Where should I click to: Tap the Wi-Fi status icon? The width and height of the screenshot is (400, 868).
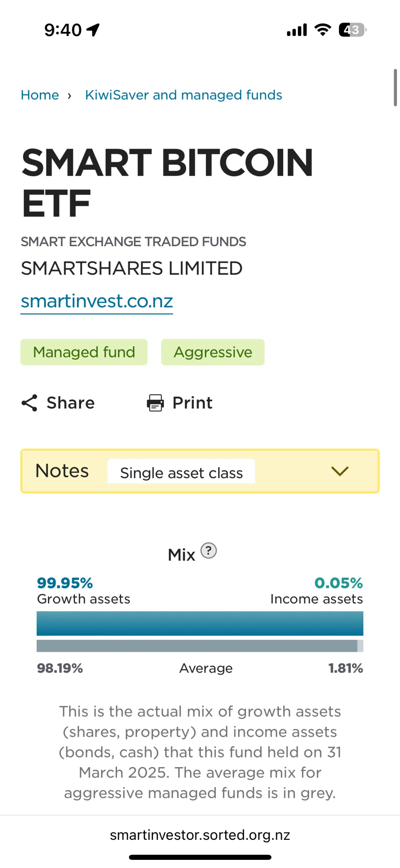[x=323, y=30]
